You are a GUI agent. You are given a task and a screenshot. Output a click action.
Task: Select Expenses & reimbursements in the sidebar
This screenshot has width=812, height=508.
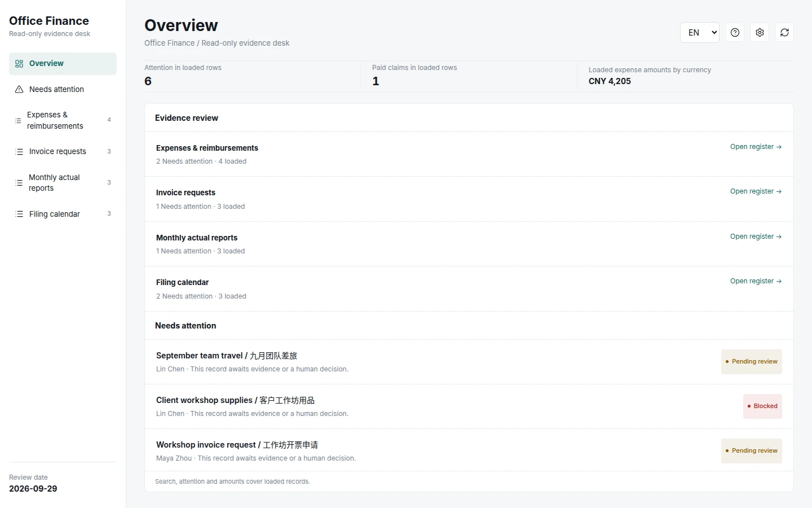(63, 120)
